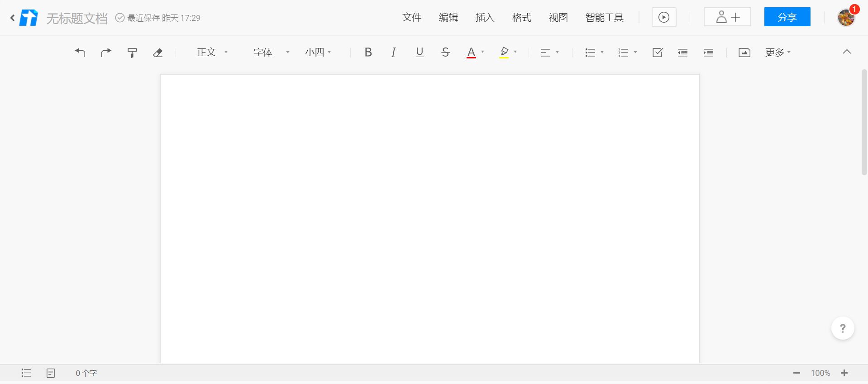
Task: Click the 0个字 word count
Action: tap(86, 373)
